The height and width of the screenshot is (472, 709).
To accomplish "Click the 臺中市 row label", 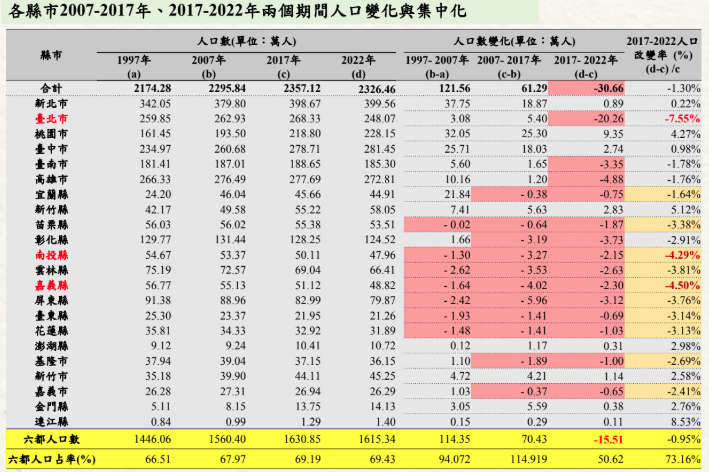I will (51, 149).
